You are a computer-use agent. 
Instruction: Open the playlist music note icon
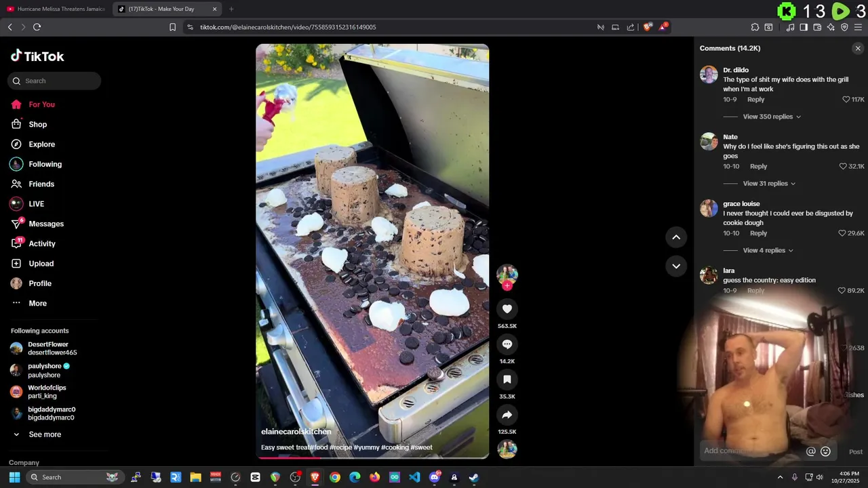(x=790, y=27)
